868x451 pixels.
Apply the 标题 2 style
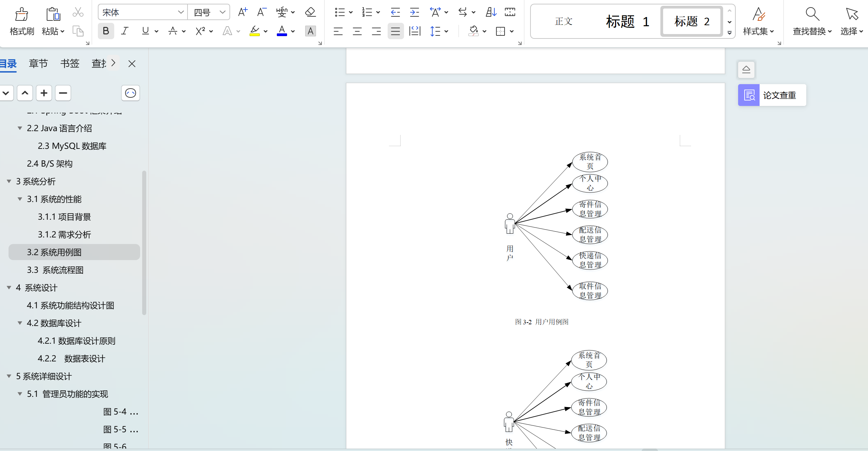[692, 21]
